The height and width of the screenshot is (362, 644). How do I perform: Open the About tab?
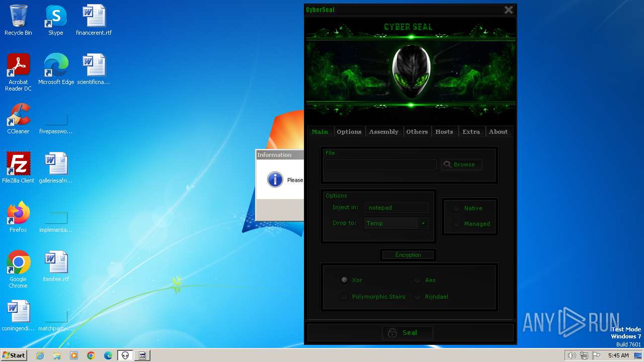click(499, 132)
